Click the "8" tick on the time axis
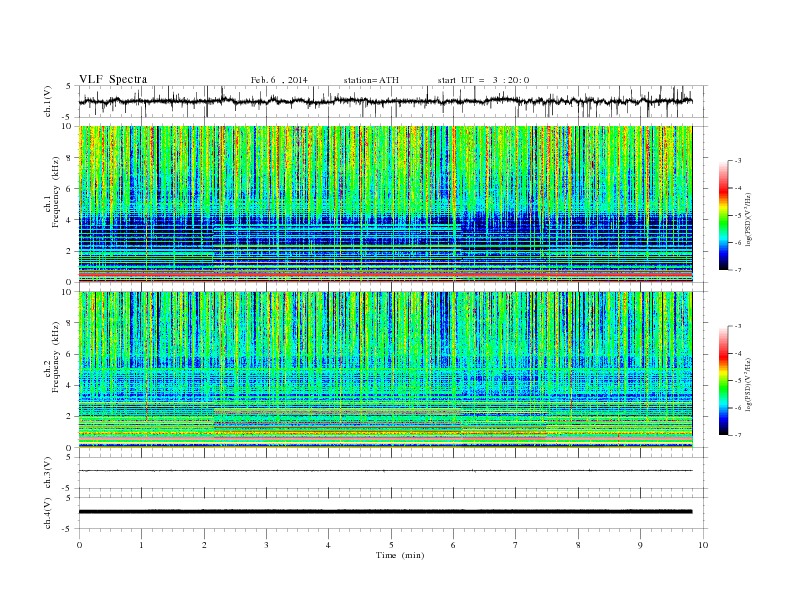This screenshot has width=792, height=612. 578,545
